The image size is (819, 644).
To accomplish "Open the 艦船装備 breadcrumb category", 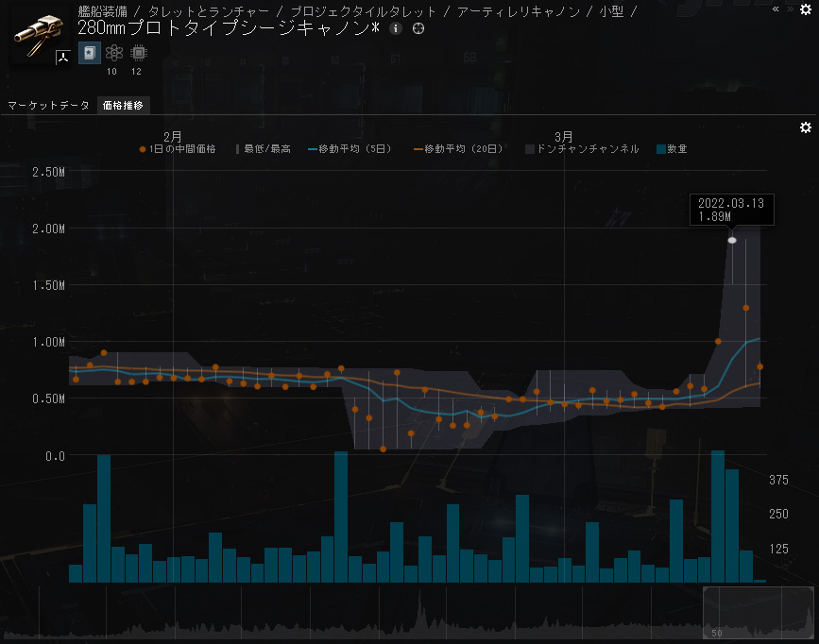I will pos(102,11).
